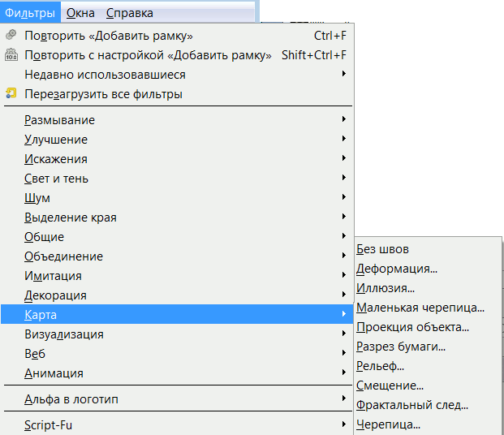Select the Без швов filter
The height and width of the screenshot is (435, 504).
pos(382,249)
